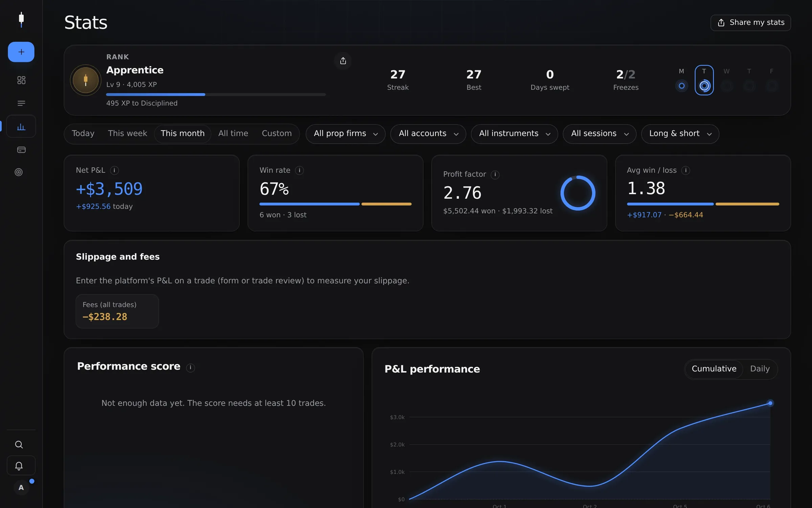Click the Slippage and fees heading

pyautogui.click(x=118, y=257)
